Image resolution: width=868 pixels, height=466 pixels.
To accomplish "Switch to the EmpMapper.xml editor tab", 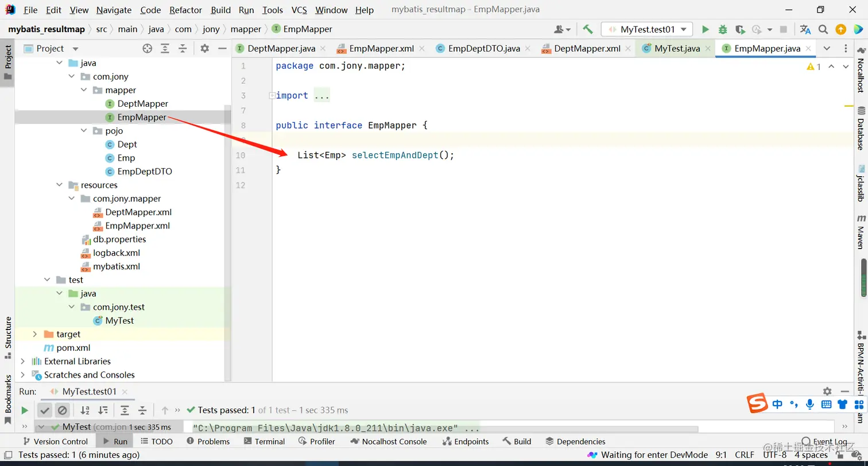I will point(381,49).
